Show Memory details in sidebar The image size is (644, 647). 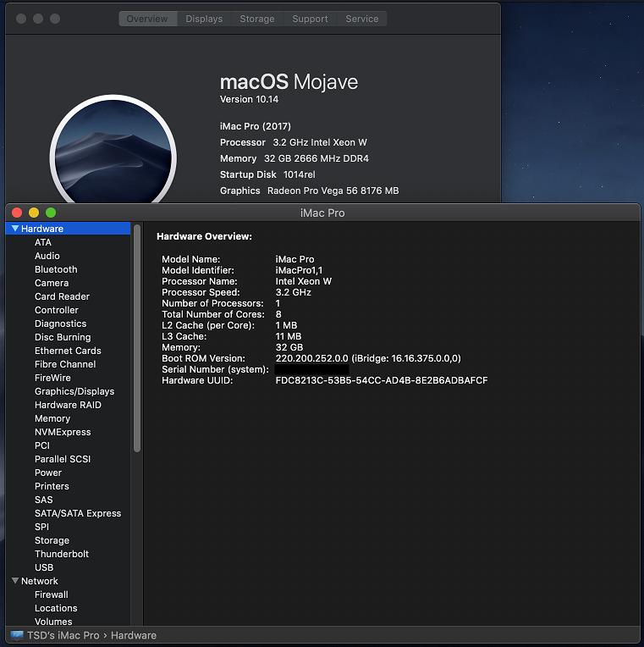click(52, 418)
